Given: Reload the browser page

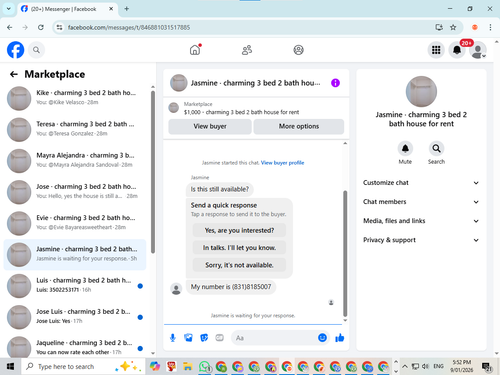Looking at the screenshot, I should pos(41,27).
